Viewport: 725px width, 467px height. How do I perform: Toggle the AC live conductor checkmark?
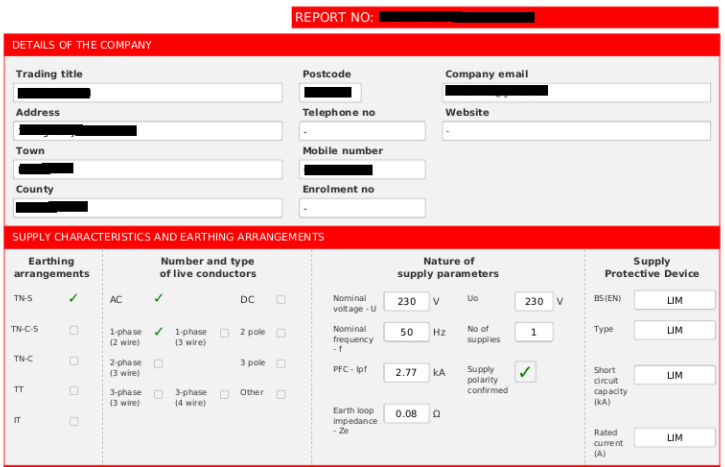tap(158, 298)
